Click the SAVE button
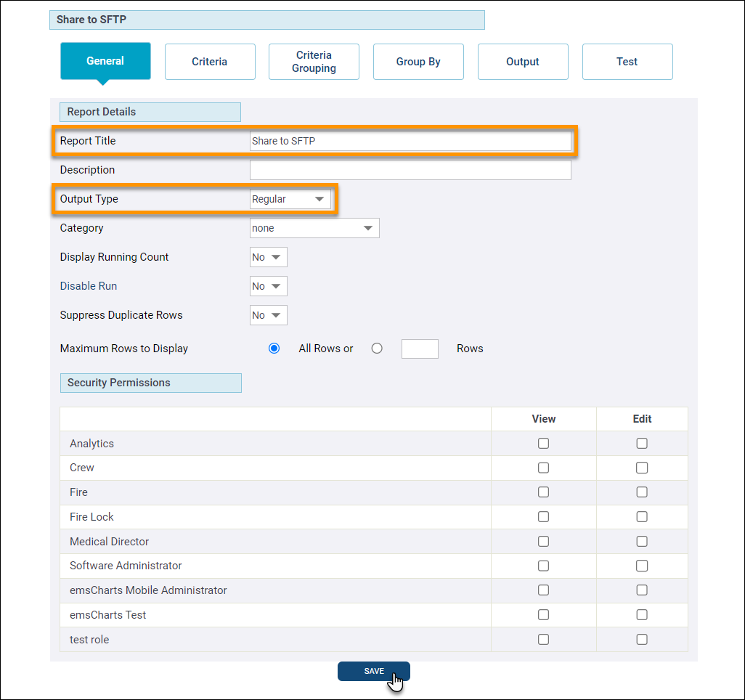745x700 pixels. pos(374,671)
